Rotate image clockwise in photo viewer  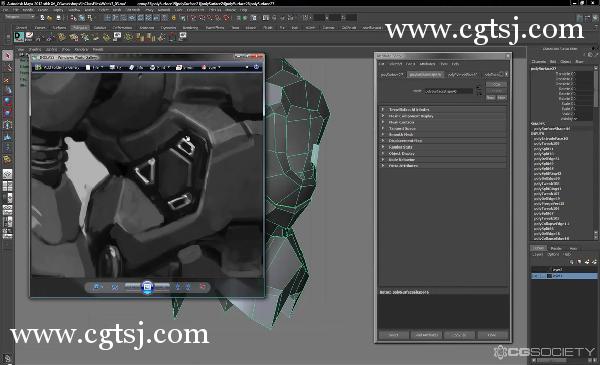[x=188, y=287]
